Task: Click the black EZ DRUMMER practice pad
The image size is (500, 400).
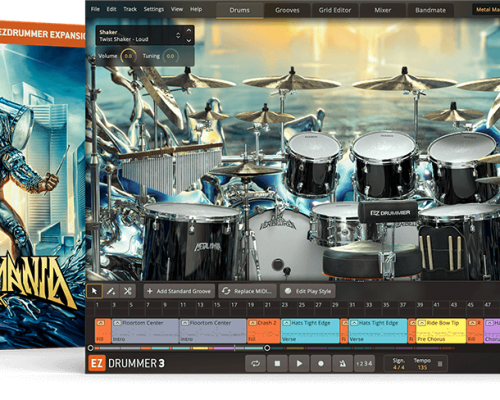Action: point(388,212)
